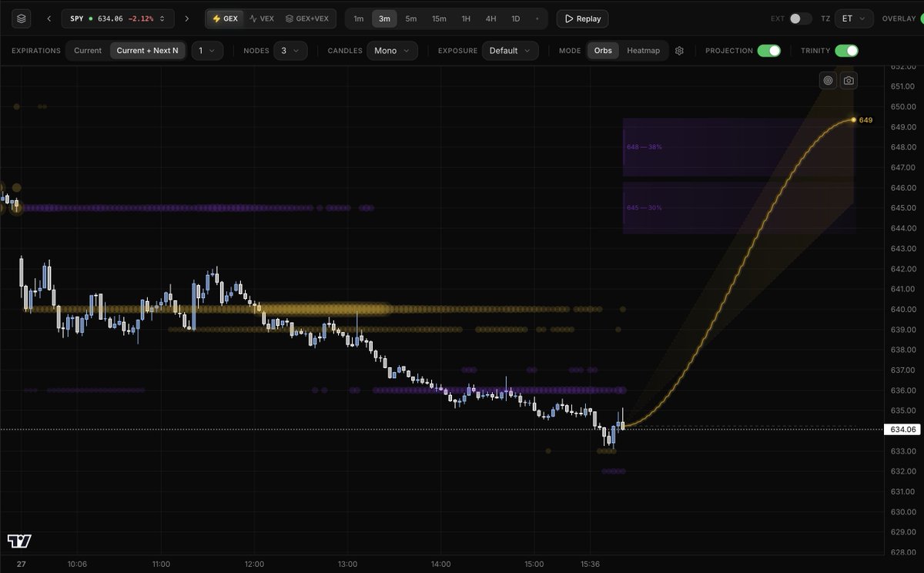The image size is (924, 573).
Task: Choose the 4H timeframe
Action: [x=490, y=18]
